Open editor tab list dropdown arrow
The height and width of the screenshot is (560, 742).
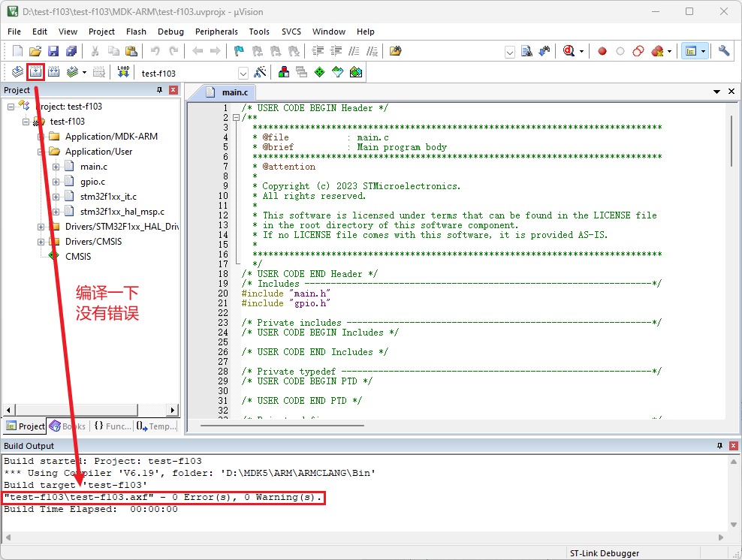(717, 92)
